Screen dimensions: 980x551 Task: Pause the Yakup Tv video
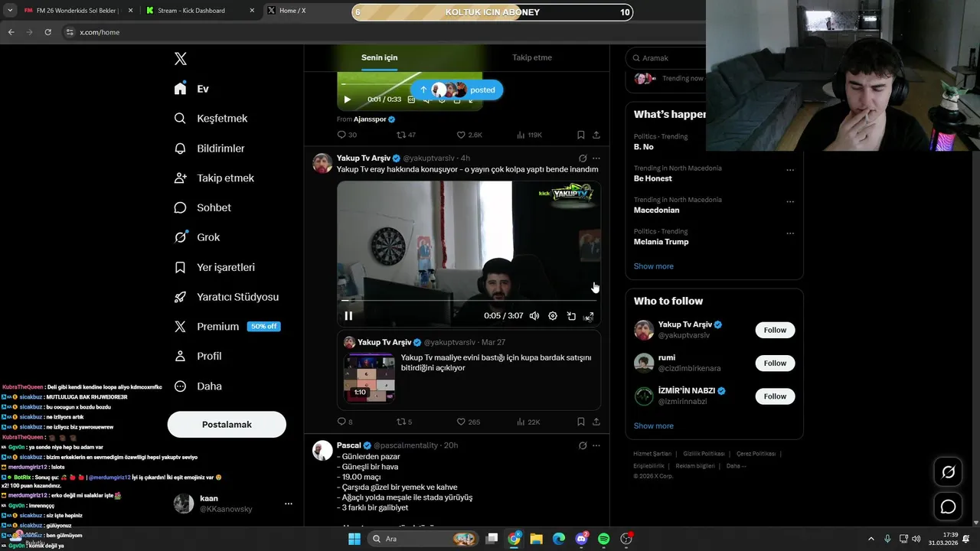(x=348, y=316)
